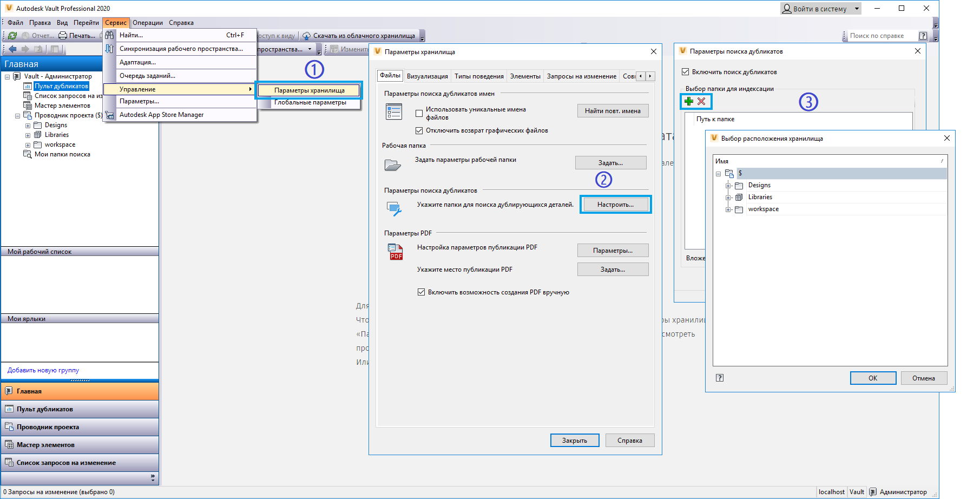Click the duplicate search settings icon
The height and width of the screenshot is (499, 980).
pos(394,208)
